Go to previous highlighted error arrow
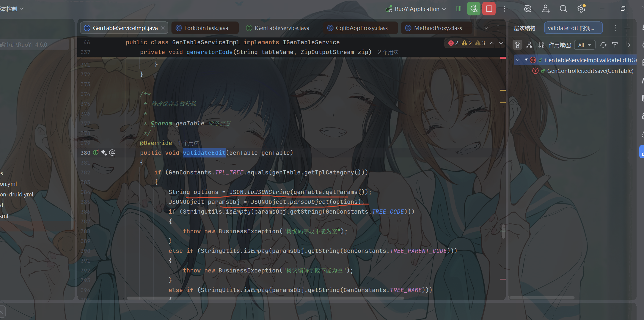644x320 pixels. 492,43
